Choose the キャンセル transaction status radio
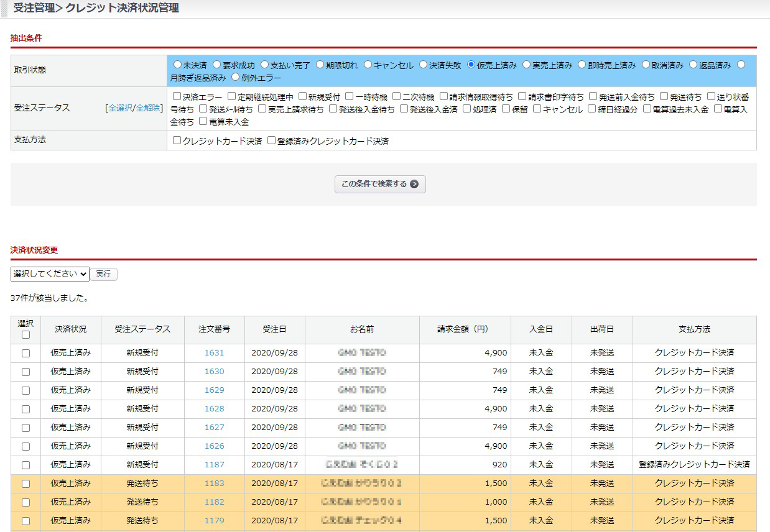The height and width of the screenshot is (532, 770). click(368, 65)
